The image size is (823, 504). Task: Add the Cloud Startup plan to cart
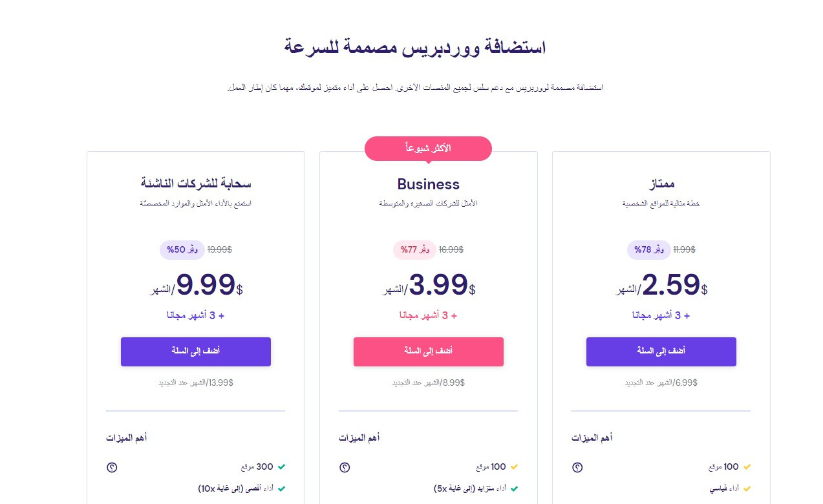[x=196, y=352]
